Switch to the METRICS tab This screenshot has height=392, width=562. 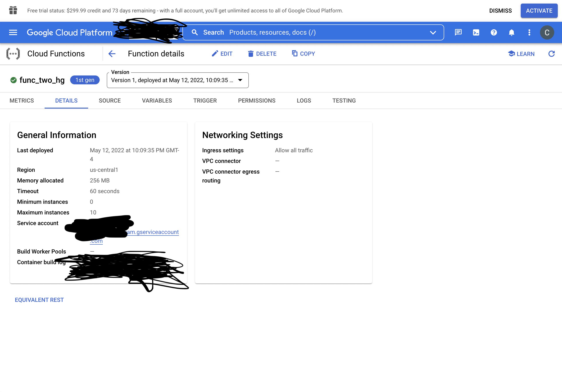tap(22, 101)
